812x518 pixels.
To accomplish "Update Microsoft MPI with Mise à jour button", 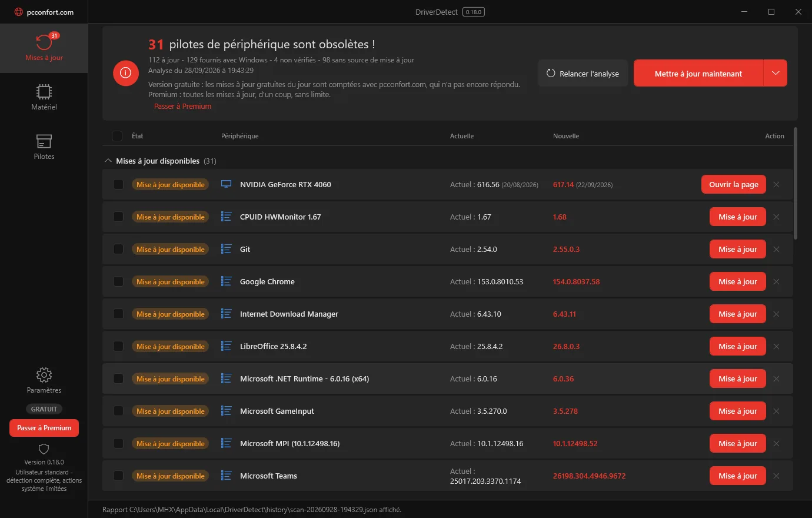I will coord(738,443).
